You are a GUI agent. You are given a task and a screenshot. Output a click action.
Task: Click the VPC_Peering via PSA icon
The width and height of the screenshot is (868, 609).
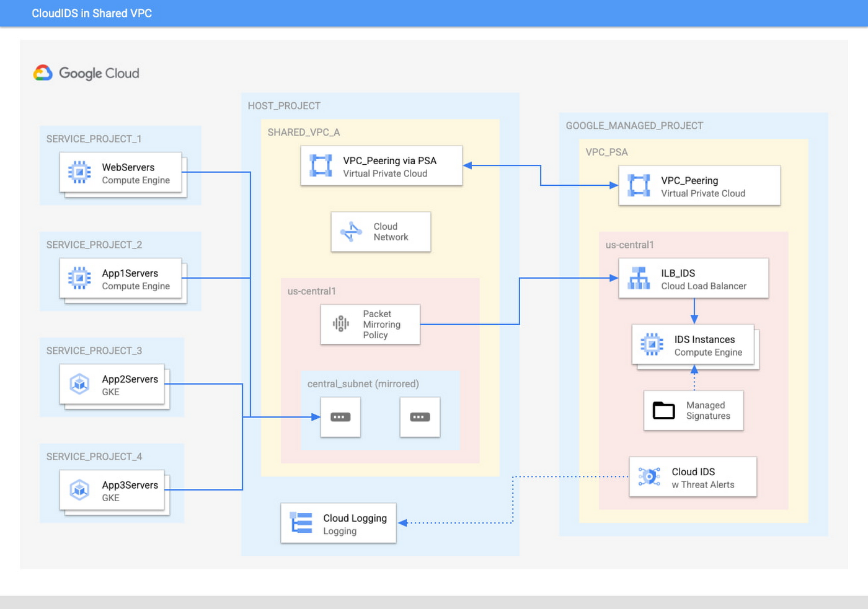click(321, 165)
